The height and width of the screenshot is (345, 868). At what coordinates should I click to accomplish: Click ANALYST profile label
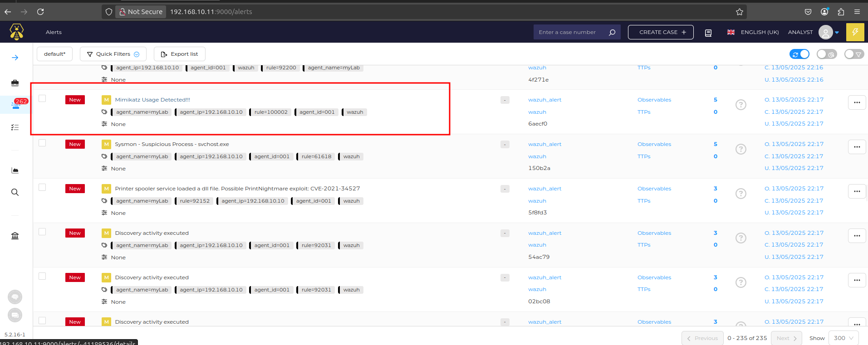(800, 32)
